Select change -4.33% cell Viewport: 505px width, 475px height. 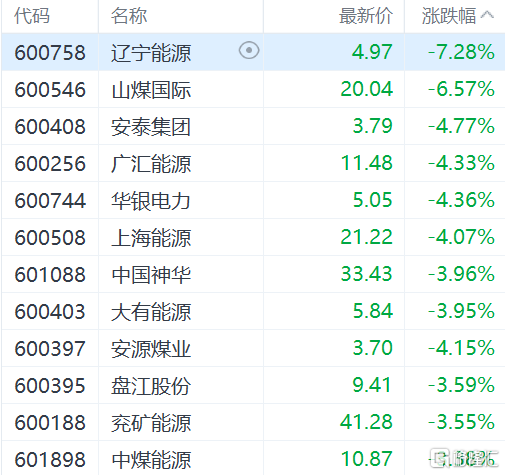[x=461, y=163]
